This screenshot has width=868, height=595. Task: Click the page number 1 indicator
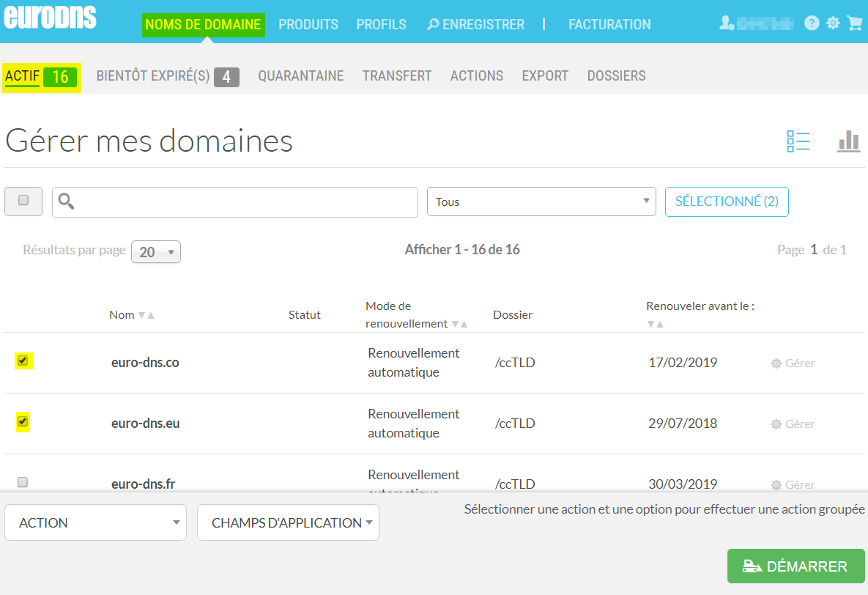tap(814, 250)
